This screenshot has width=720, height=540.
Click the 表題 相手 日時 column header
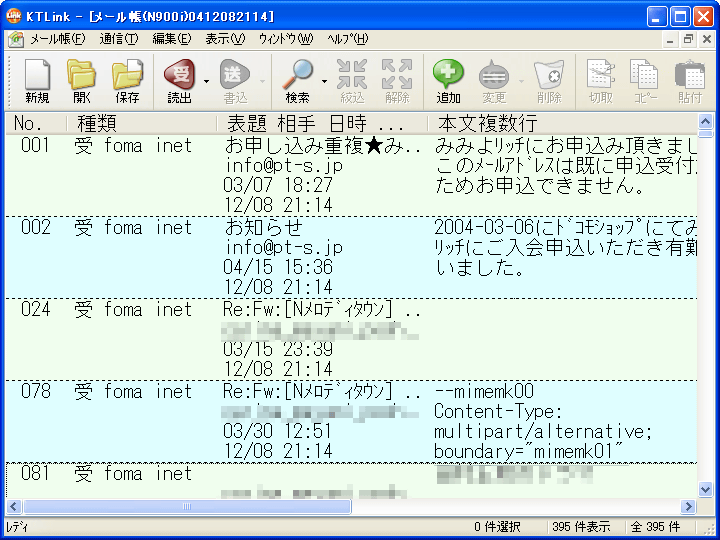(x=322, y=123)
